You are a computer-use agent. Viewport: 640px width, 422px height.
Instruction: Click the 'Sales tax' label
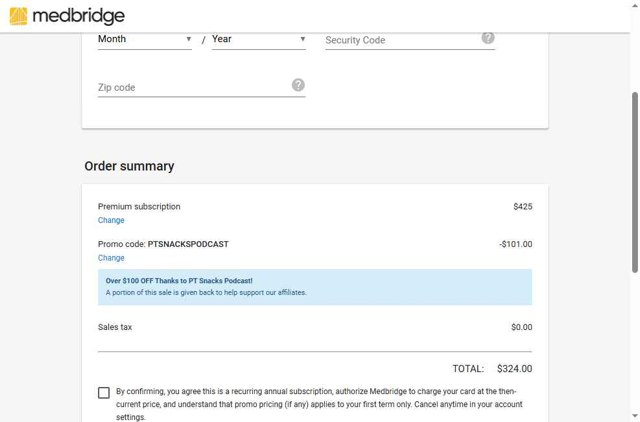115,327
